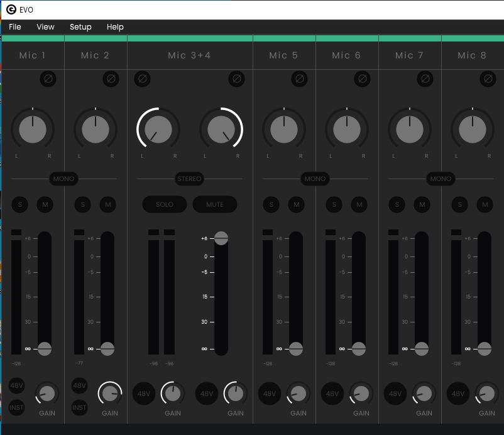Click the Mic 5 fader handle
This screenshot has width=504, height=435.
click(x=296, y=349)
